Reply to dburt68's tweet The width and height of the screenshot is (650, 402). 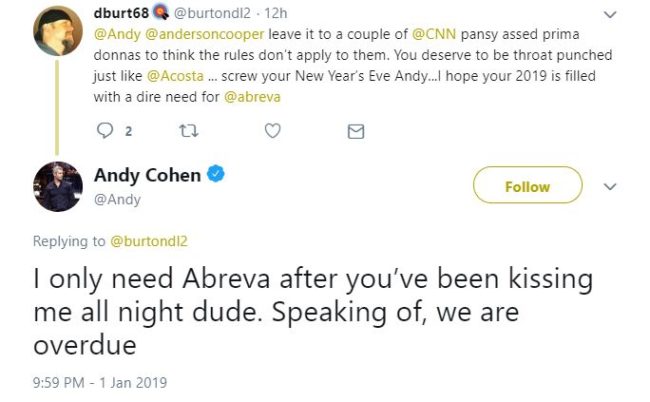click(x=105, y=130)
